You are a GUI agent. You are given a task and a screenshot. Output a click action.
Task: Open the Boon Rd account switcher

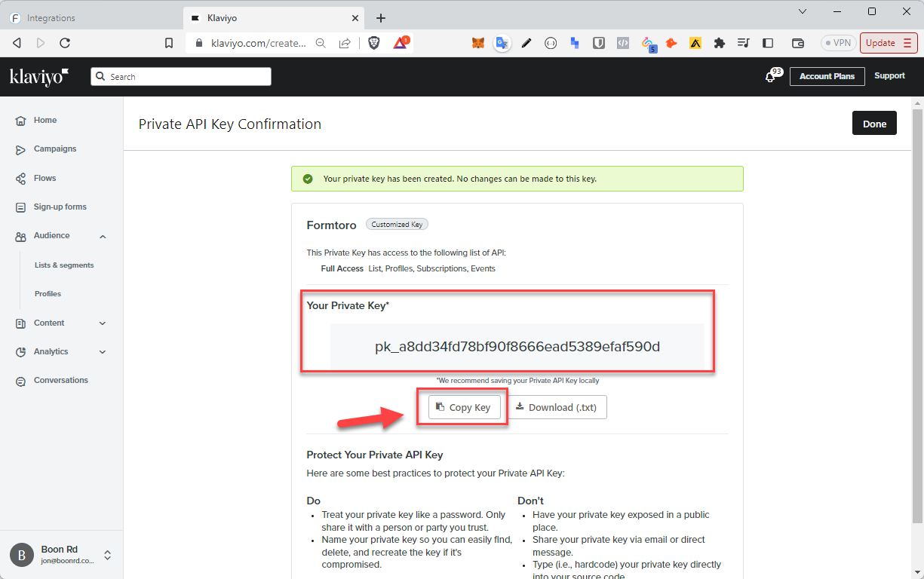pos(107,555)
